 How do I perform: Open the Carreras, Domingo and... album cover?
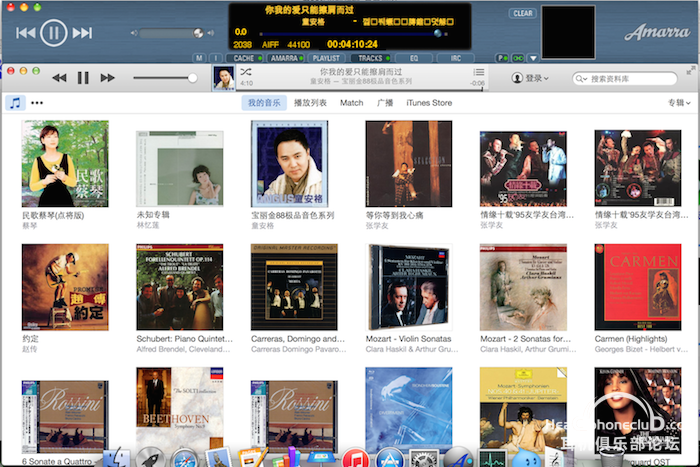pyautogui.click(x=294, y=287)
